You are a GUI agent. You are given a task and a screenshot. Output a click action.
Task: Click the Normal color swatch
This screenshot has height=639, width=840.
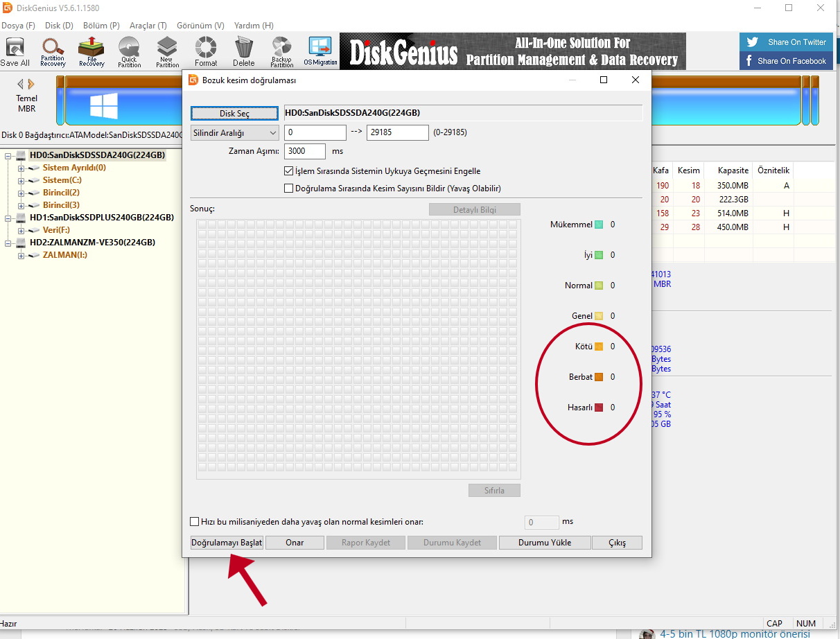click(599, 286)
